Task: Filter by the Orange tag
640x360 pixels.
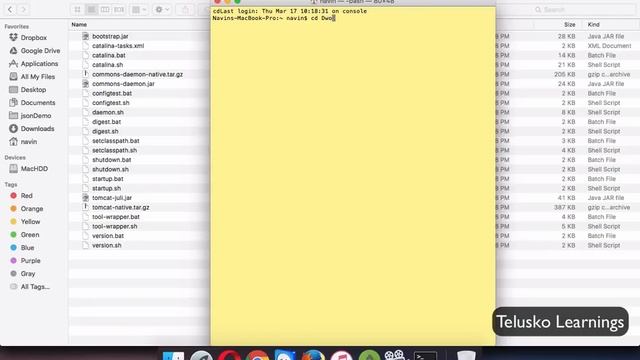Action: point(31,209)
